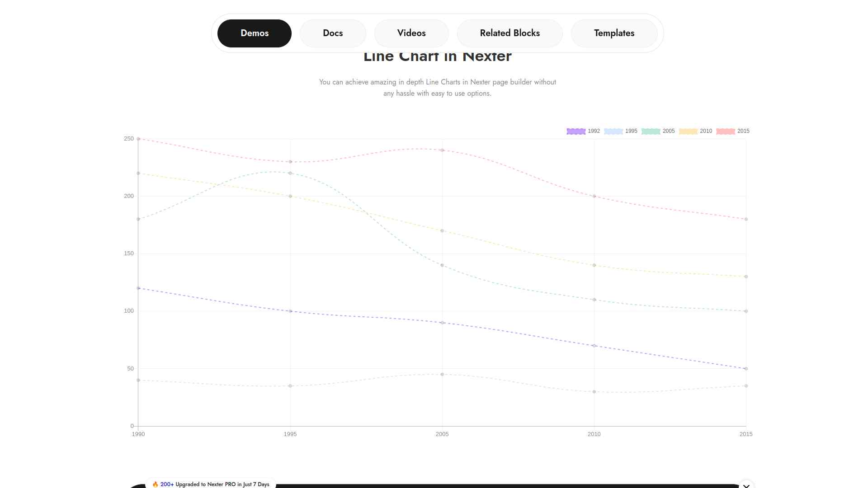Click the yellow 2010 legend color box
The image size is (868, 488).
(688, 131)
